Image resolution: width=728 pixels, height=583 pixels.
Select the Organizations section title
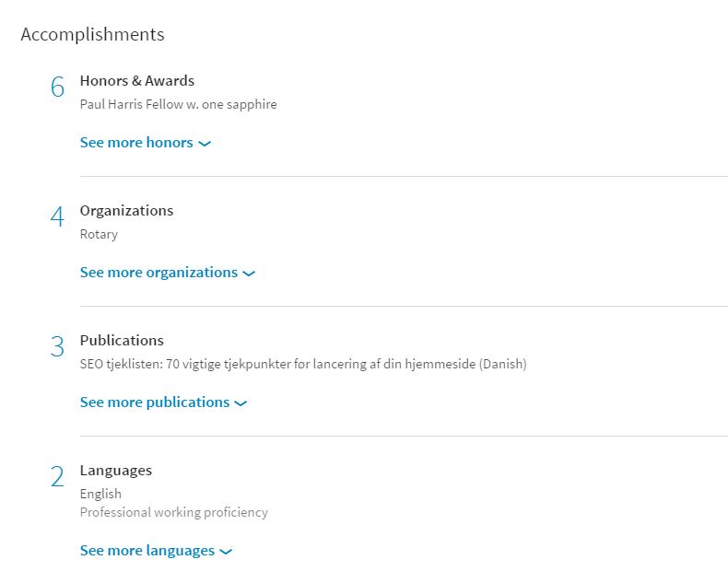pos(126,211)
